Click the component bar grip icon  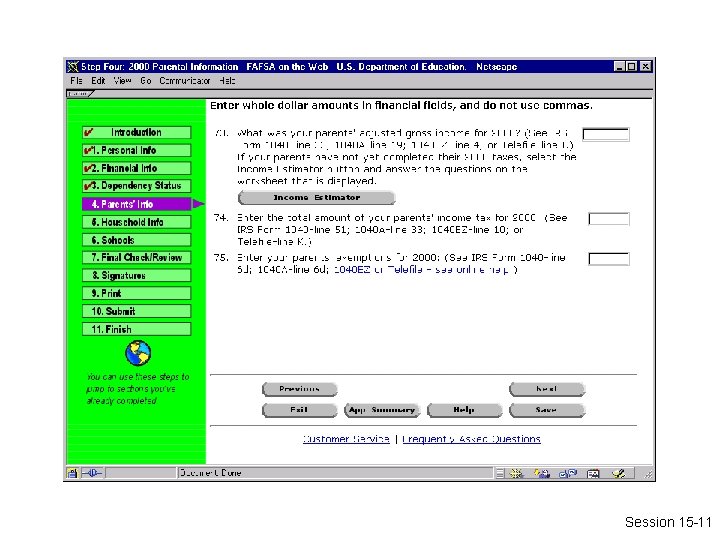pos(500,473)
